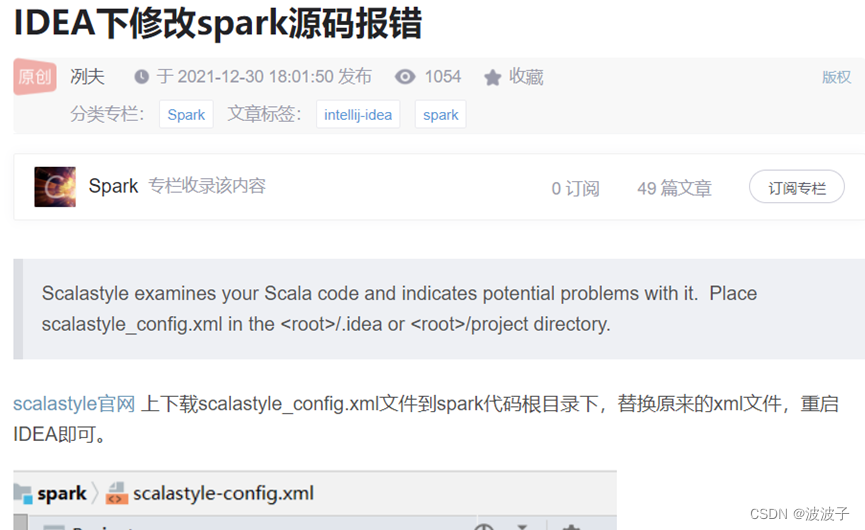Viewport: 865px width, 530px height.
Task: Click the eye view-count icon
Action: [405, 77]
